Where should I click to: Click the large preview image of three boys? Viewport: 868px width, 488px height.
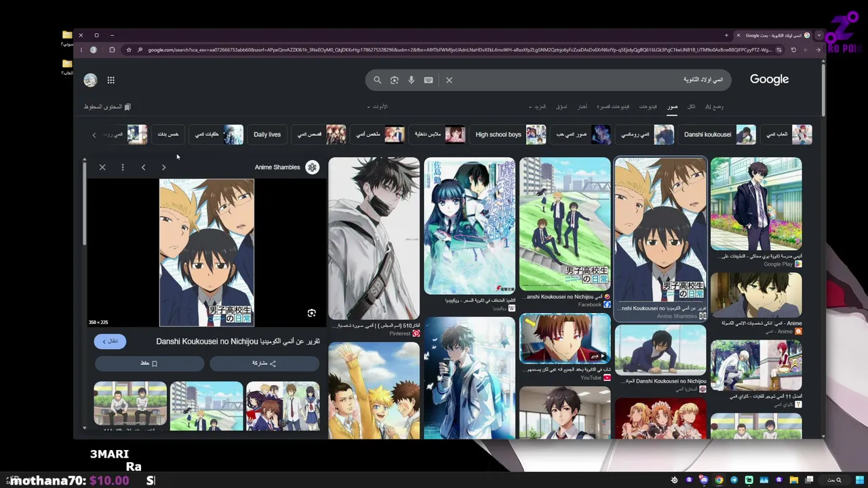point(207,253)
